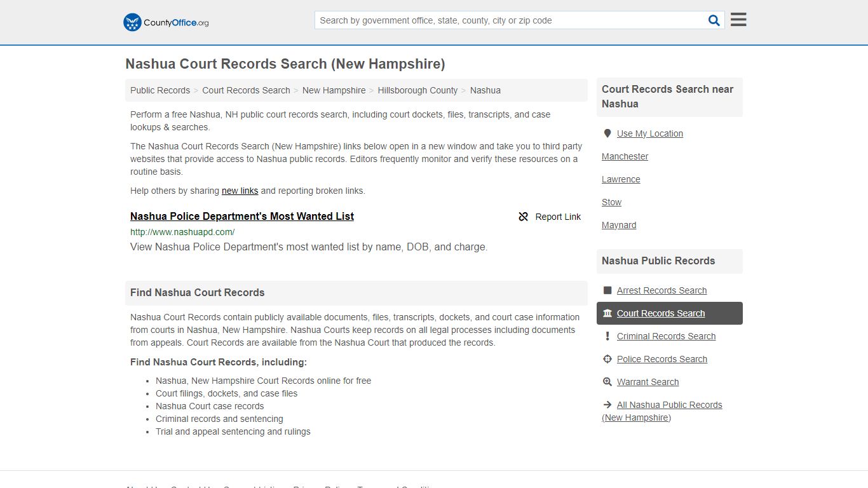Screen dimensions: 868x488
Task: Open Arrest Records Search
Action: click(x=661, y=290)
